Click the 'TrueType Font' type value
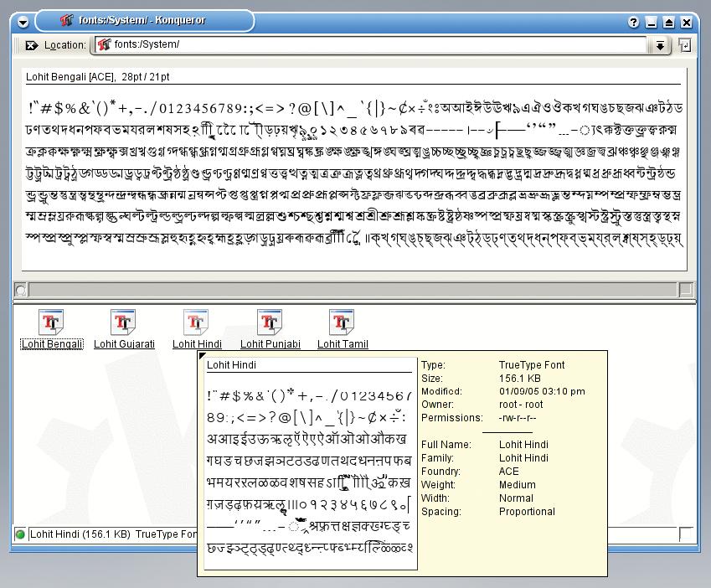The width and height of the screenshot is (711, 588). (x=532, y=365)
